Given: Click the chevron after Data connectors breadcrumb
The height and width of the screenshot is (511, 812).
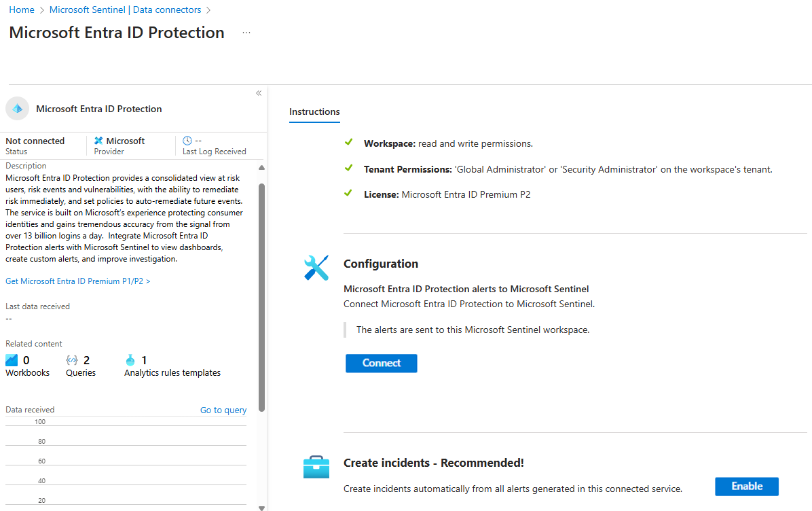Looking at the screenshot, I should tap(209, 10).
